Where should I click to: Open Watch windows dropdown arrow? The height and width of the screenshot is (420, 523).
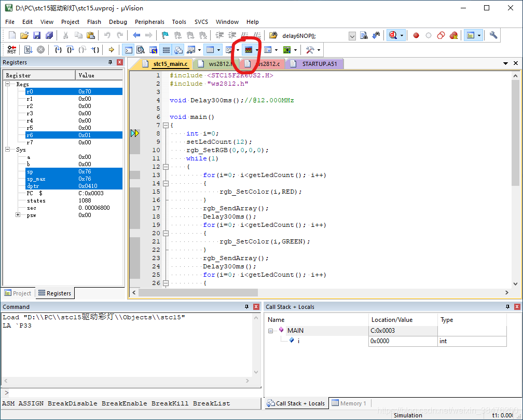pyautogui.click(x=199, y=50)
